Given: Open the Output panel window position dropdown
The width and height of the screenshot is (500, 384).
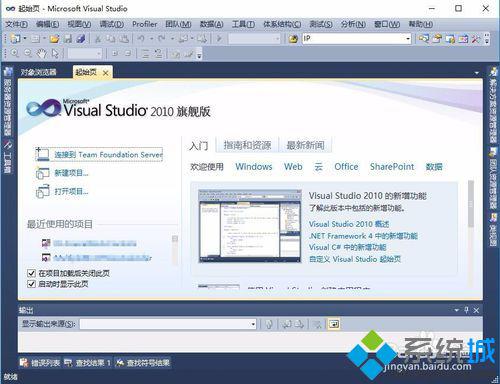Looking at the screenshot, I should click(x=456, y=310).
